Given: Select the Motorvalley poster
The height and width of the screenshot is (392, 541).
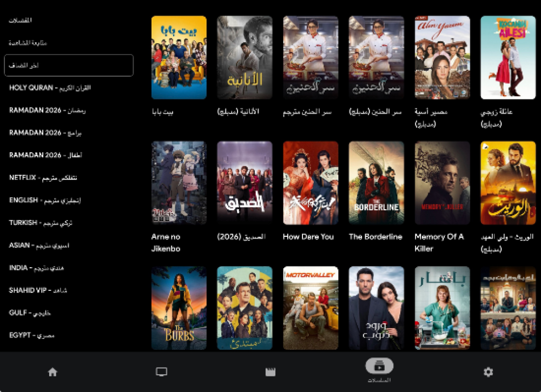Looking at the screenshot, I should pyautogui.click(x=311, y=308).
